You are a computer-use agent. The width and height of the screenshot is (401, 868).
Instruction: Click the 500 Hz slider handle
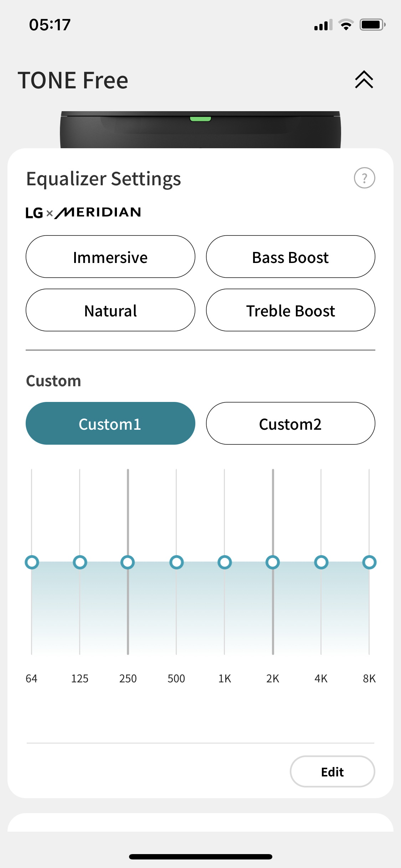pos(176,562)
